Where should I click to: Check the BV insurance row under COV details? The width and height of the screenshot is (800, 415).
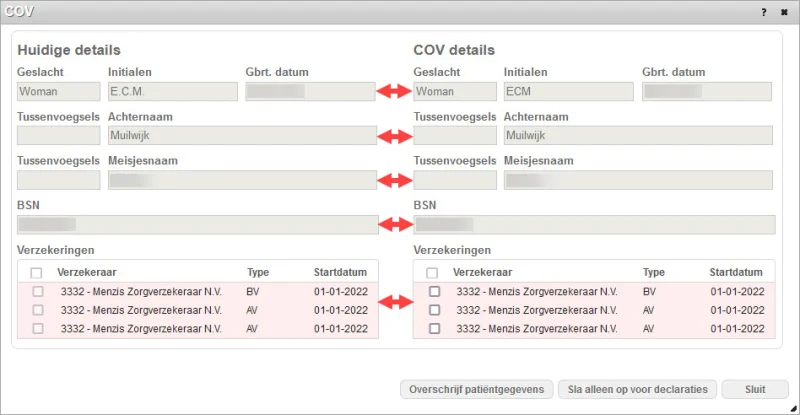pos(434,292)
